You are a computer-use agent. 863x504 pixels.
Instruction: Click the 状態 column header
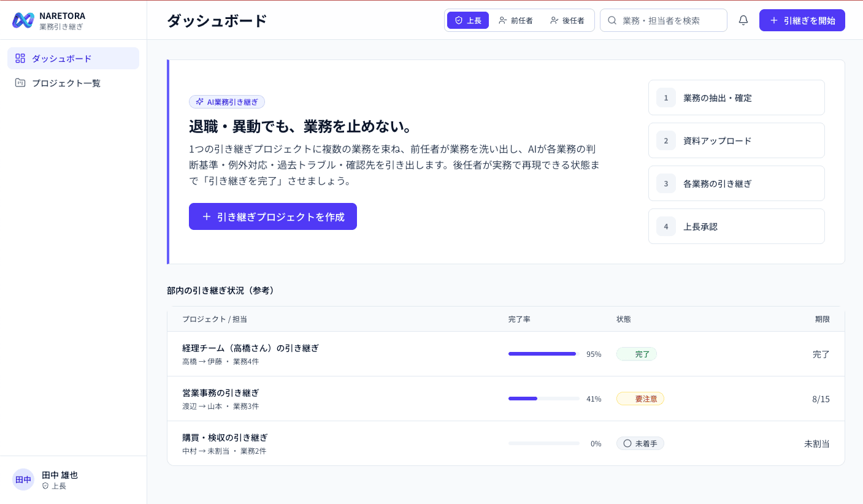(x=624, y=319)
